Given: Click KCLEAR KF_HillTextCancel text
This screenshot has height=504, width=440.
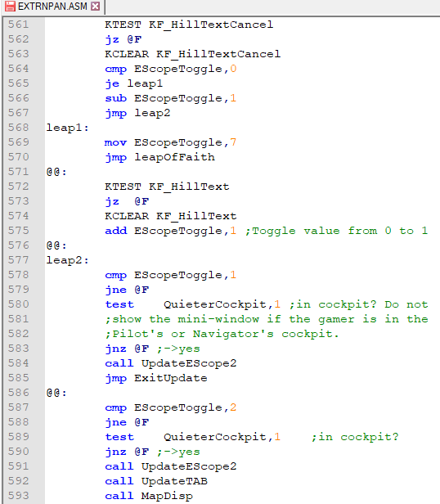Looking at the screenshot, I should (192, 54).
